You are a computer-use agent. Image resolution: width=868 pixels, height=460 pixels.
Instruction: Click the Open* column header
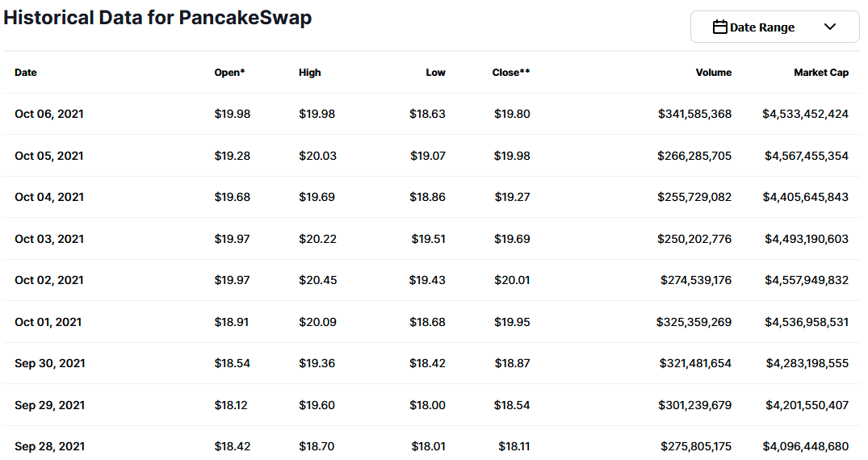pos(230,73)
